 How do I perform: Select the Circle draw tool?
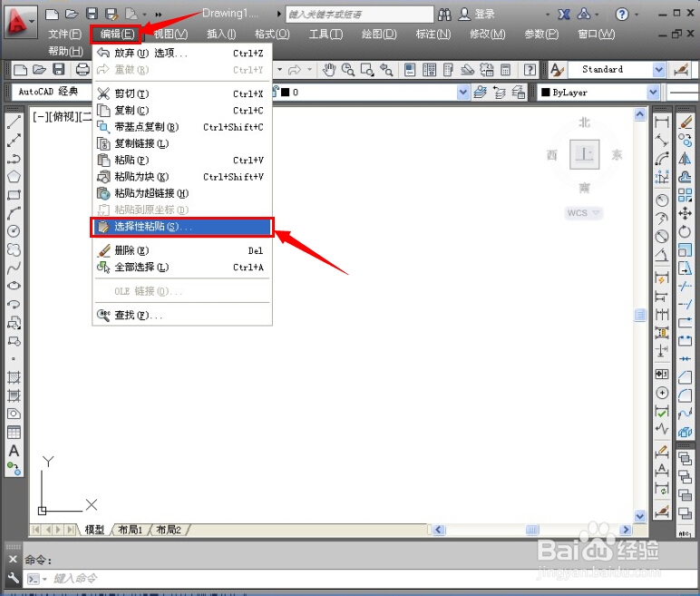14,231
